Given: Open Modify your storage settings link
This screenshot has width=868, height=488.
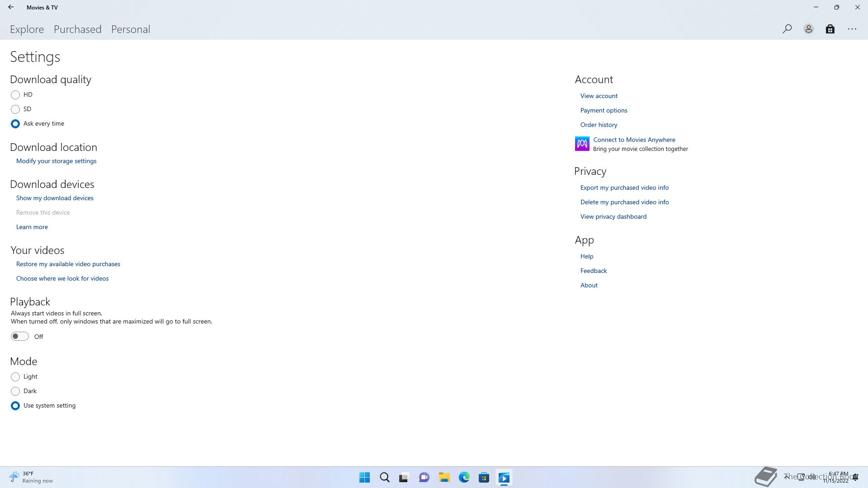Looking at the screenshot, I should pyautogui.click(x=56, y=161).
